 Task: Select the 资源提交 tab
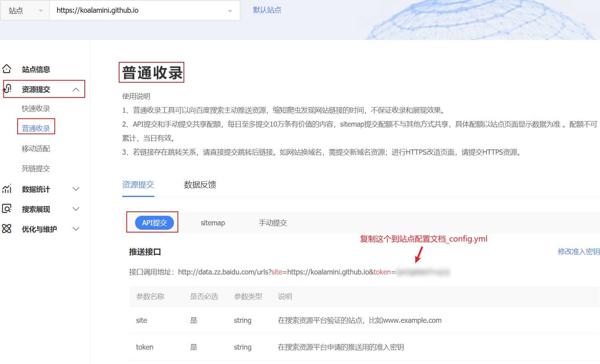tap(138, 185)
